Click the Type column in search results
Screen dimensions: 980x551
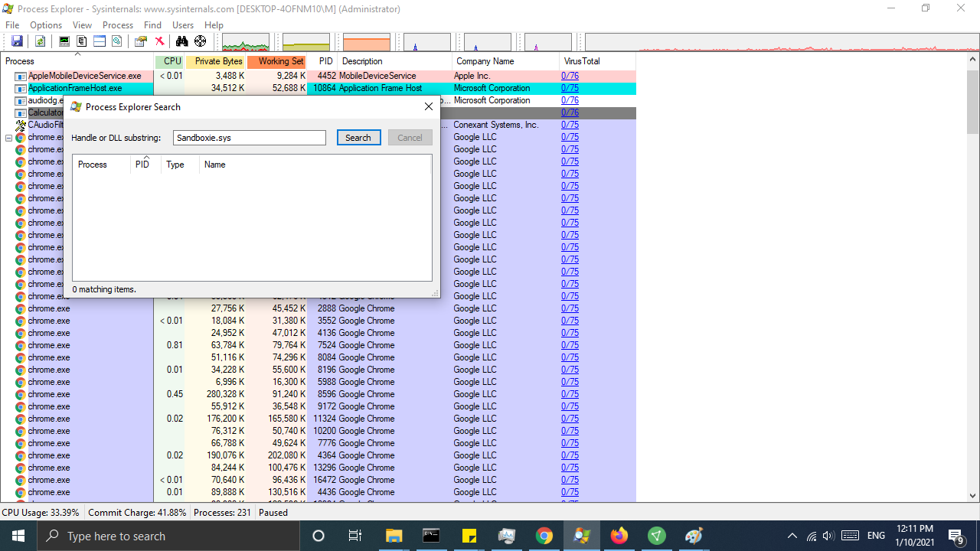tap(180, 165)
